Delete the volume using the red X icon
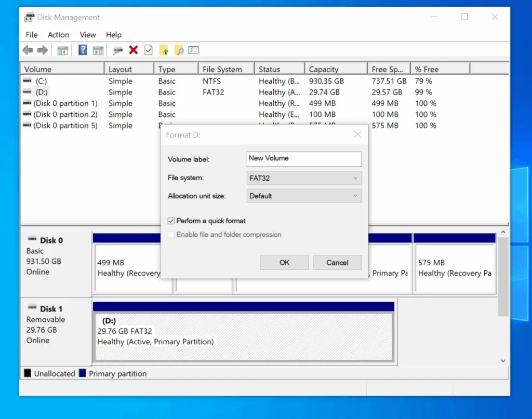This screenshot has height=419, width=532. pos(133,50)
